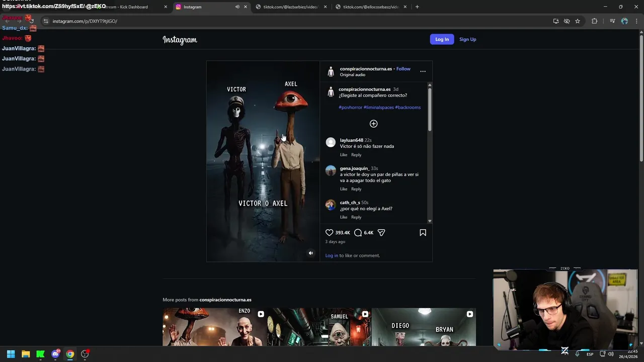Open the Chrome three-dot menu
644x362 pixels.
click(636, 21)
